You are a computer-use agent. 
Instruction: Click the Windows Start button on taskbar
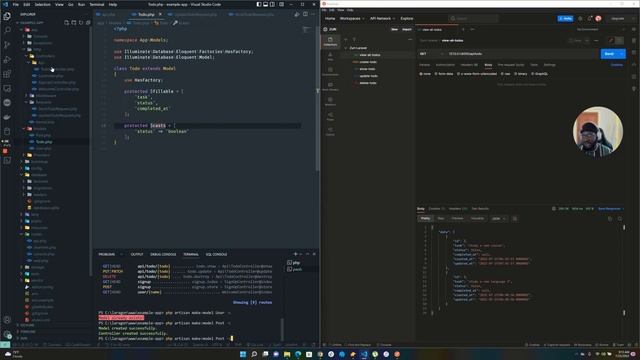[243, 354]
